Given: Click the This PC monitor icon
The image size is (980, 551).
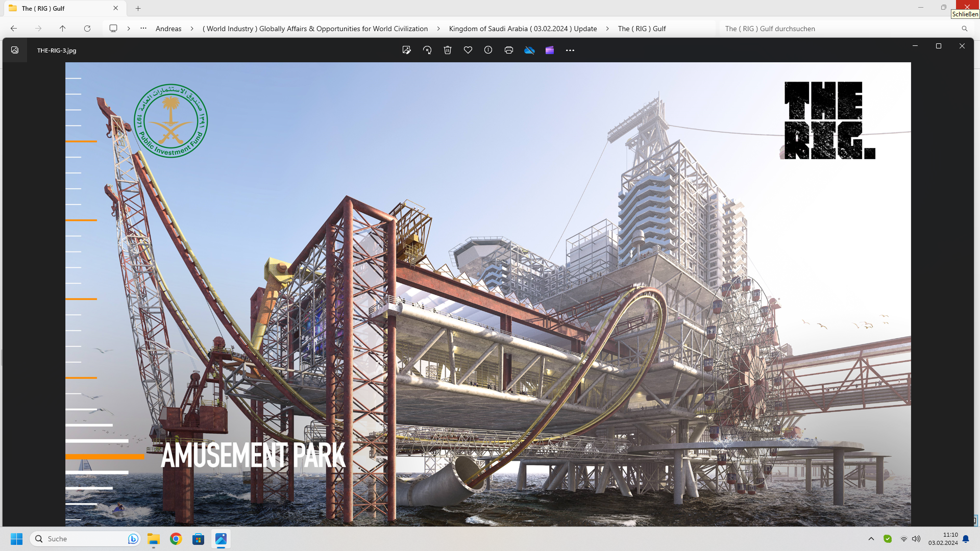Looking at the screenshot, I should 113,29.
